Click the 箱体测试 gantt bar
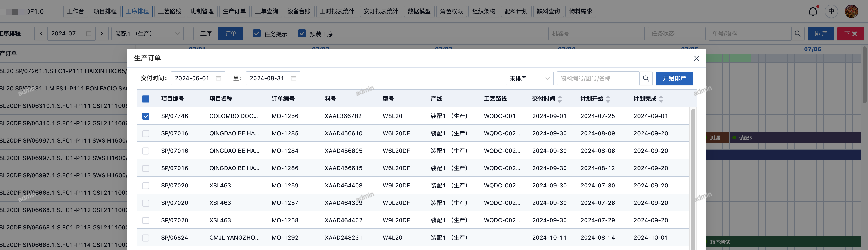 (x=783, y=242)
